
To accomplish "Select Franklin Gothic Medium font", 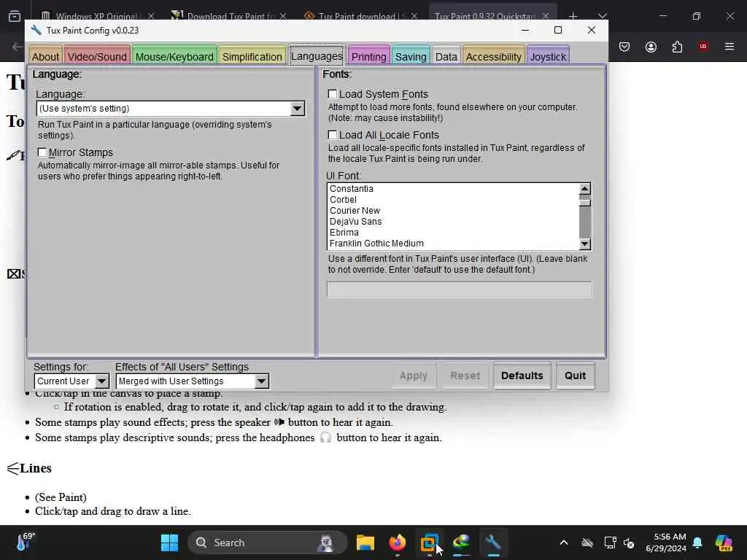I will pyautogui.click(x=376, y=244).
